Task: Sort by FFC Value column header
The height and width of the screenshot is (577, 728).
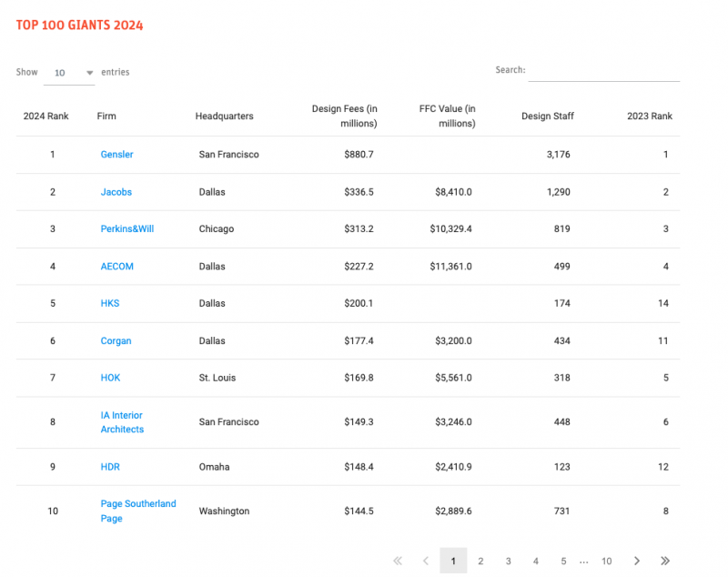Action: (x=447, y=116)
